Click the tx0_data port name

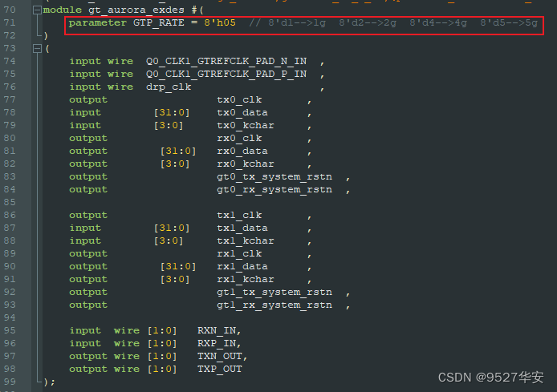coord(242,112)
